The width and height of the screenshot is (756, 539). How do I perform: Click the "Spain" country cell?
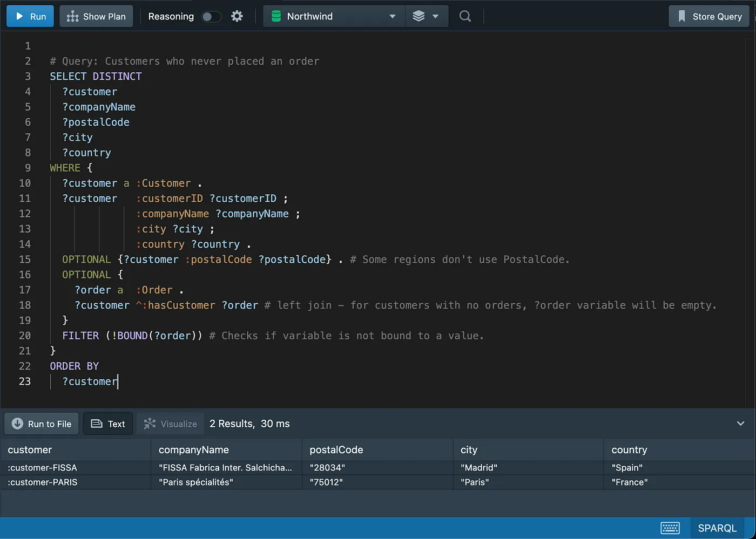coord(679,467)
